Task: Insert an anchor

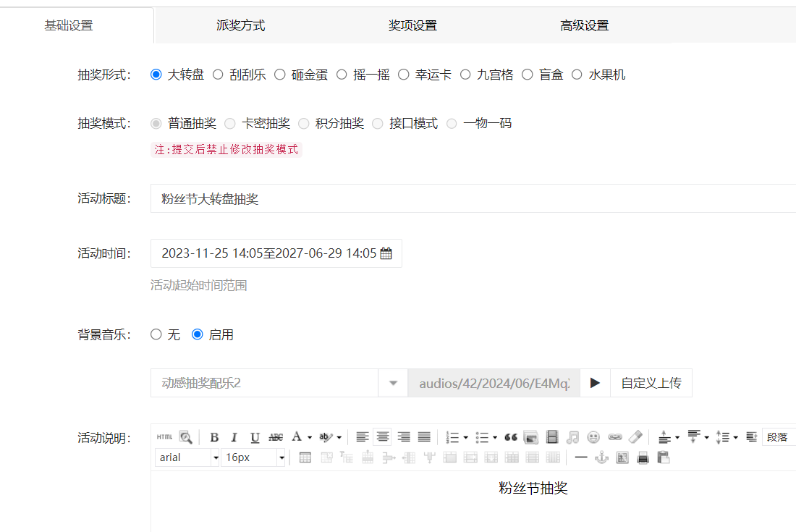Action: coord(601,457)
